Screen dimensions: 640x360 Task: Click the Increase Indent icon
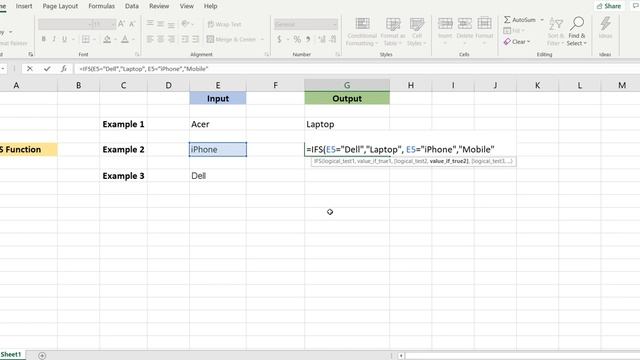tap(196, 39)
